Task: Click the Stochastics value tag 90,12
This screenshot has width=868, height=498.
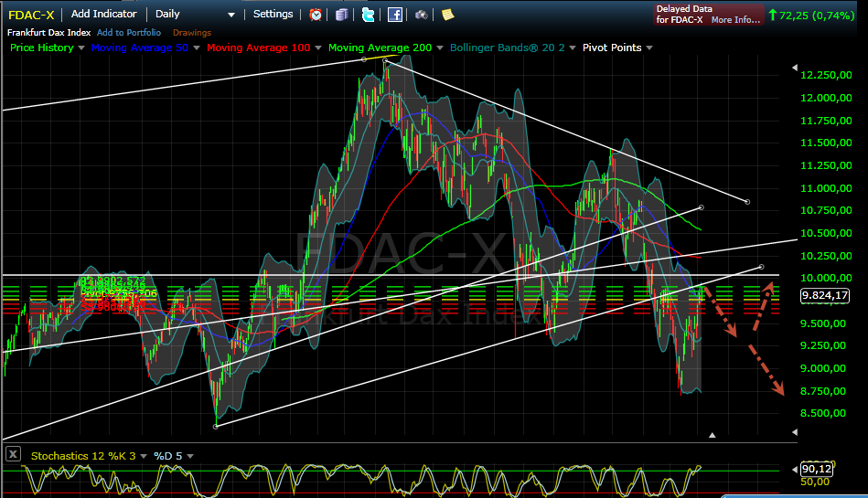Action: click(x=817, y=470)
